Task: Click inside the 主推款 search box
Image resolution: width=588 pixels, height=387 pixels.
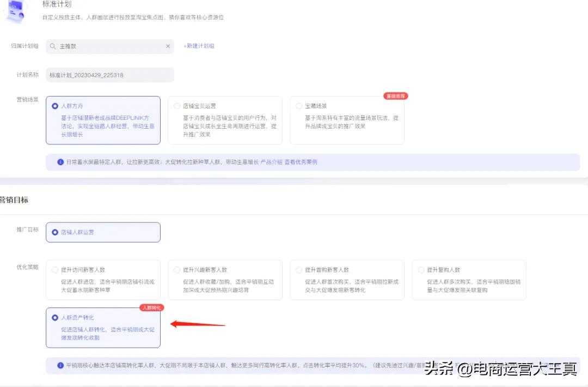Action: point(98,46)
